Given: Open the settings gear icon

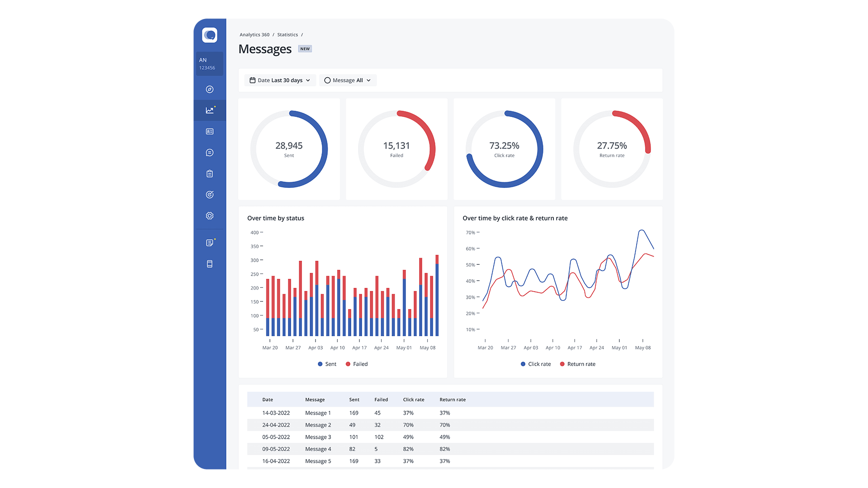Looking at the screenshot, I should 210,216.
